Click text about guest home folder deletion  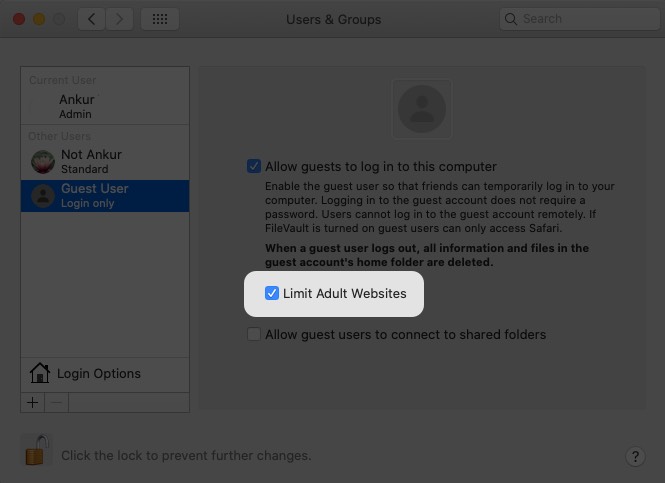(427, 255)
